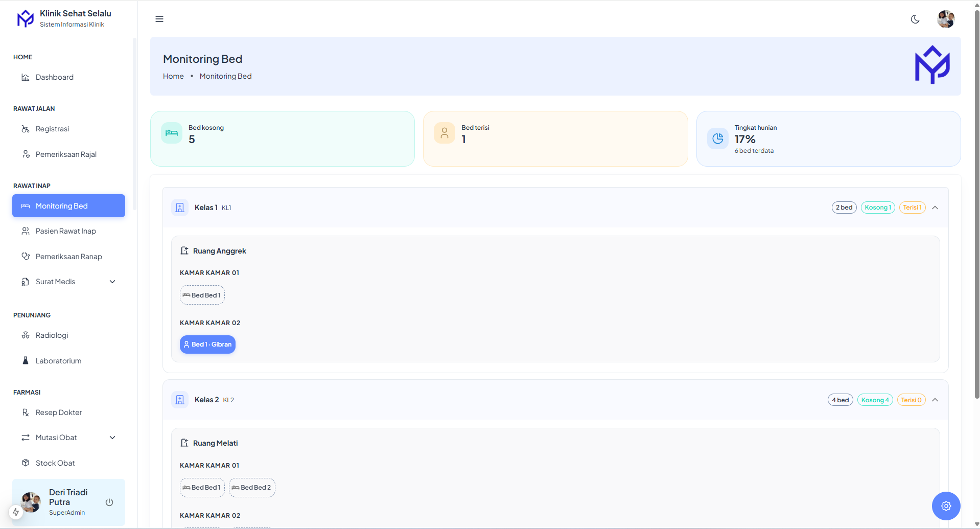Open the Radiologi menu item
980x529 pixels.
click(68, 335)
